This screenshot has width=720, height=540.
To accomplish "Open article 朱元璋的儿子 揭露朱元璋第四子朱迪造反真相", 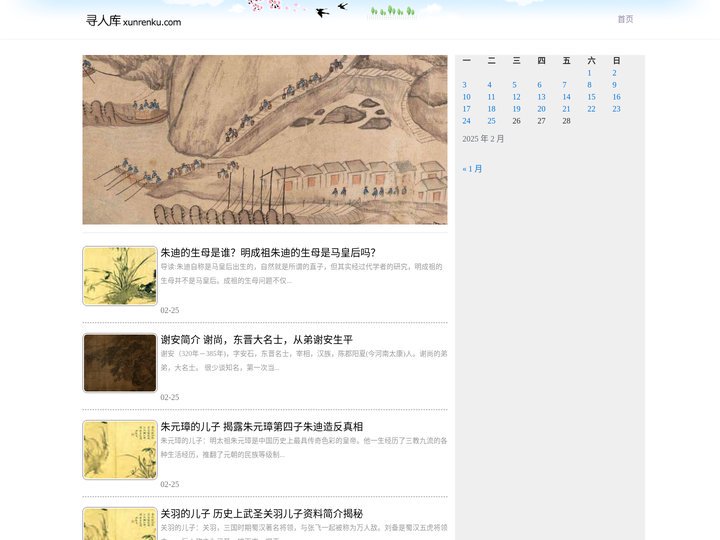I will 261,427.
